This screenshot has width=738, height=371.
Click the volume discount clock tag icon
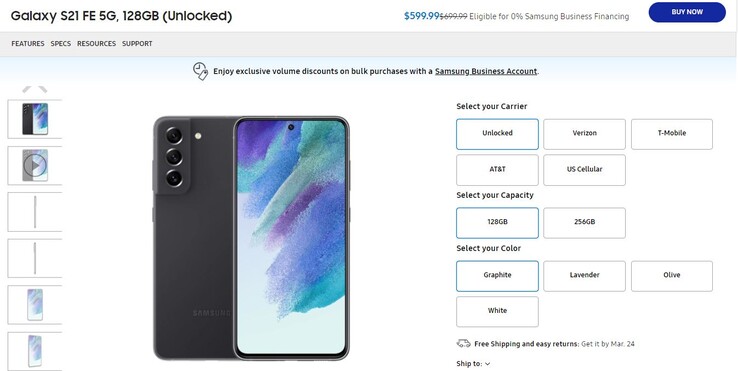200,71
